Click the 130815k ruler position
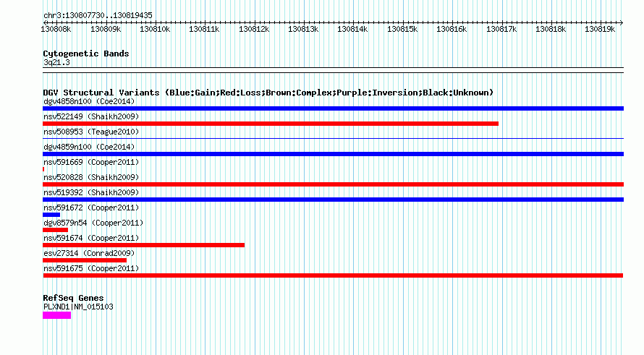 (402, 29)
